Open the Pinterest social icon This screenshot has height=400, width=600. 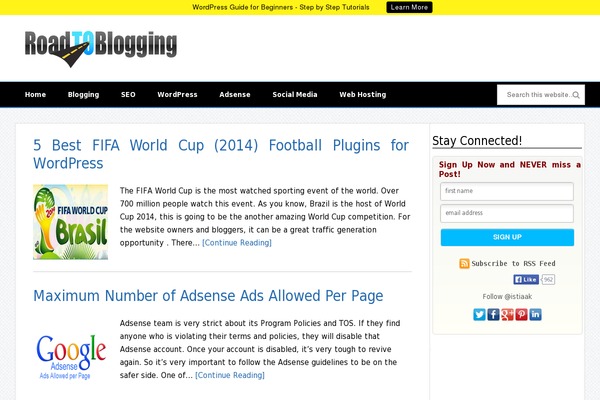pos(521,315)
